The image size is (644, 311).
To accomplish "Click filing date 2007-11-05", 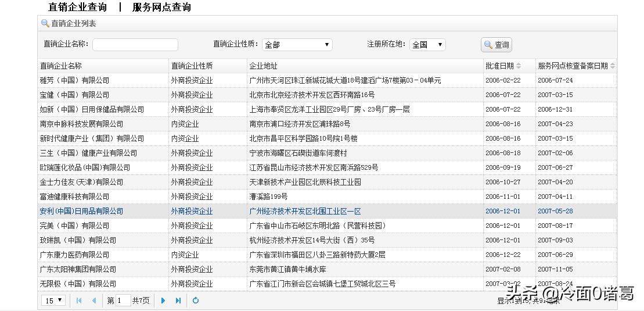I will 555,269.
